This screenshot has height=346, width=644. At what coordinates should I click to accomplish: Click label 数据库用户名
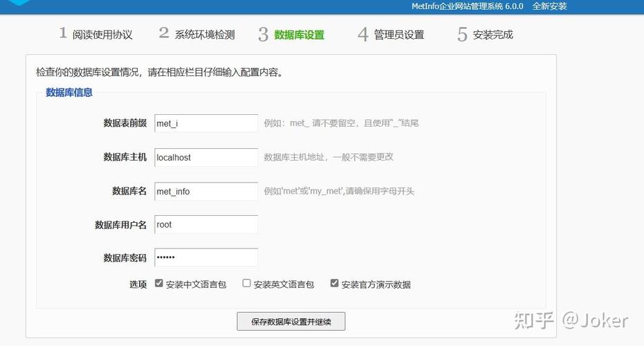pos(121,225)
